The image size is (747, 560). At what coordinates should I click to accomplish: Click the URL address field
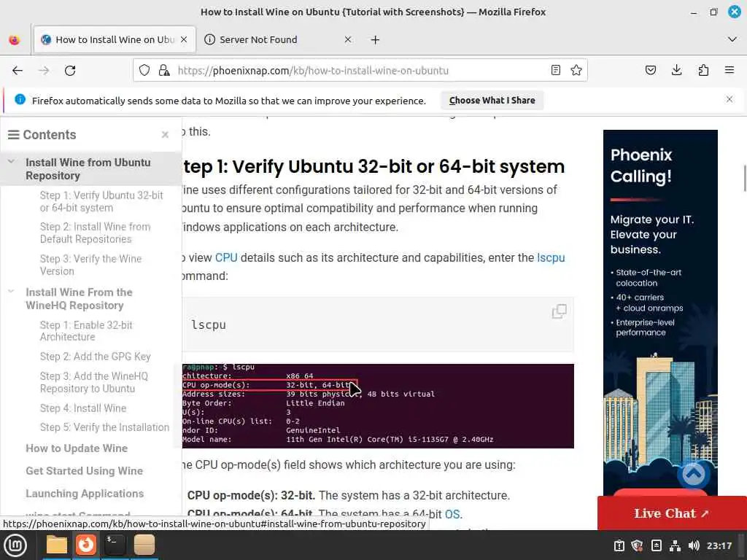(360, 71)
